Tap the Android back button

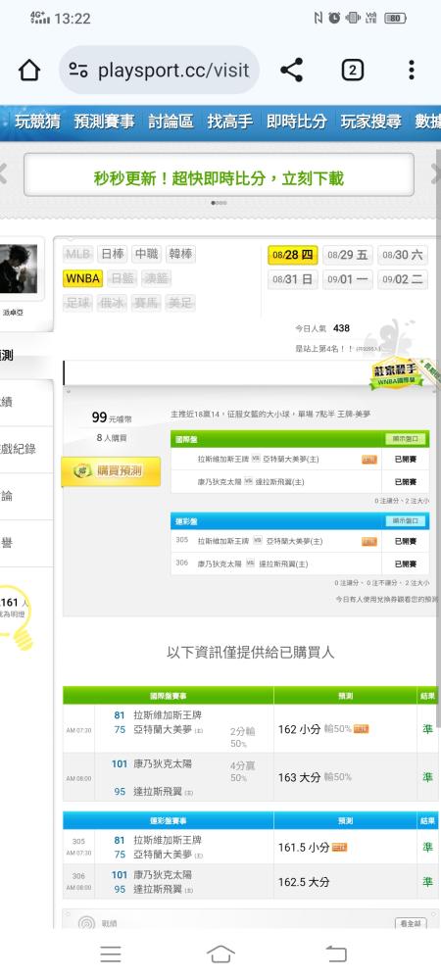coord(336,954)
